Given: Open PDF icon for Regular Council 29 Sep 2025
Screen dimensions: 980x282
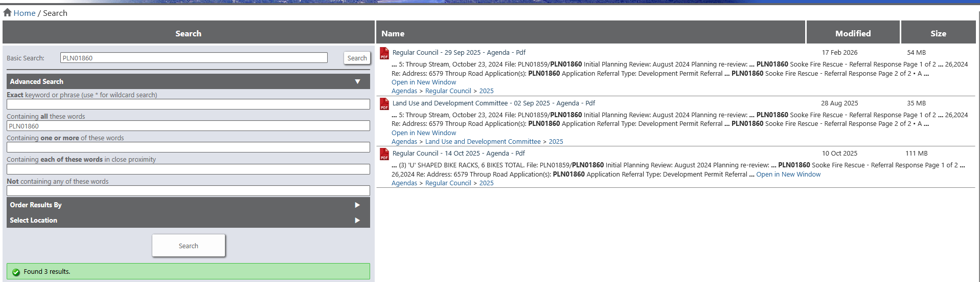Looking at the screenshot, I should point(384,53).
